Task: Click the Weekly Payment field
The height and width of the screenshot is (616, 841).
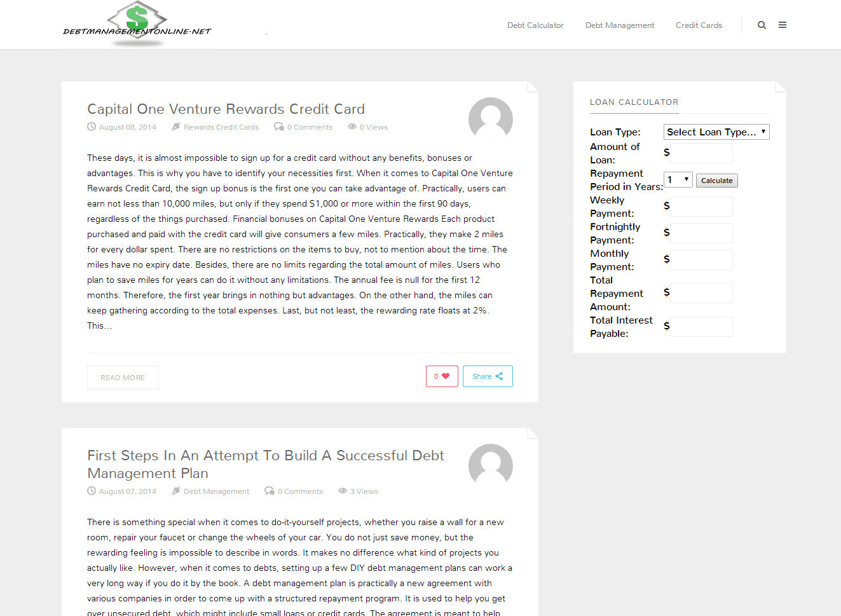Action: 701,207
